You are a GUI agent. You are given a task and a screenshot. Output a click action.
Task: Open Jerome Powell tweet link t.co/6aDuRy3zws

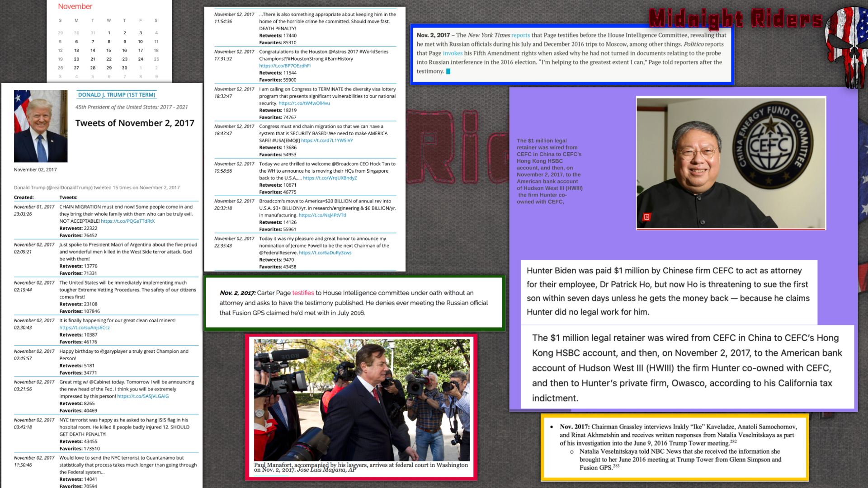coord(325,253)
